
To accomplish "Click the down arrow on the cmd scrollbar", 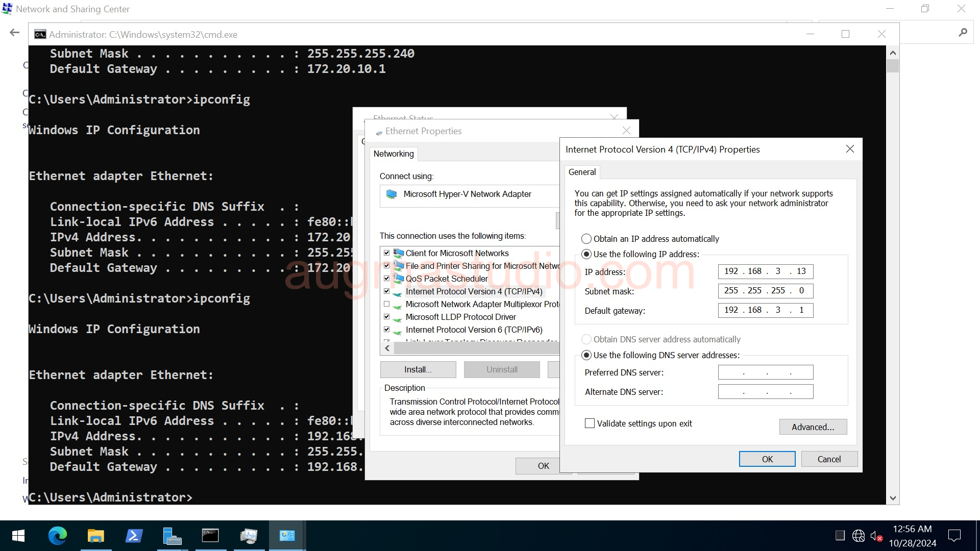I will 893,497.
